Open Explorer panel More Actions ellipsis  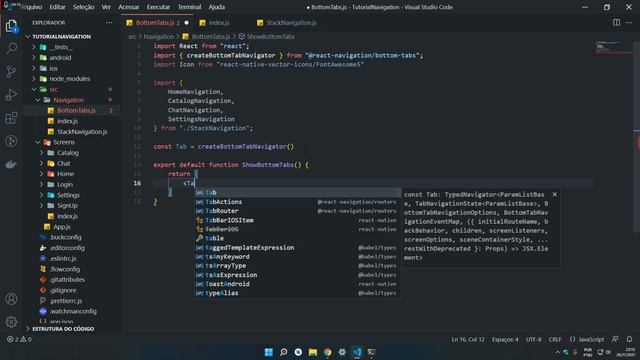[109, 22]
